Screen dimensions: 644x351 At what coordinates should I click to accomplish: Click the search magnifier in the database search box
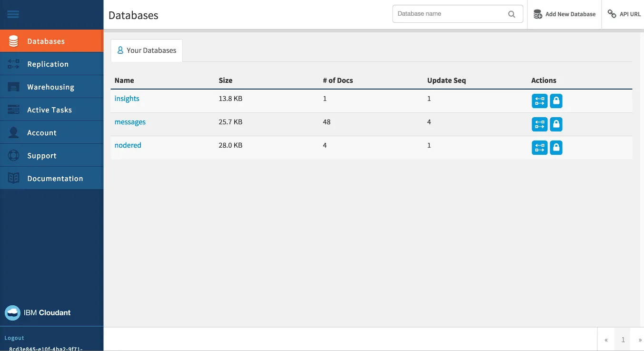pyautogui.click(x=512, y=14)
